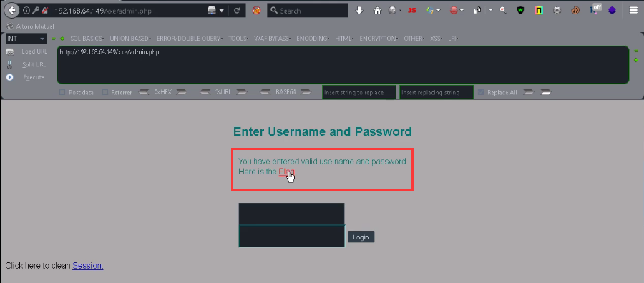The width and height of the screenshot is (644, 283).
Task: Open the downloads arrow icon
Action: click(x=359, y=11)
